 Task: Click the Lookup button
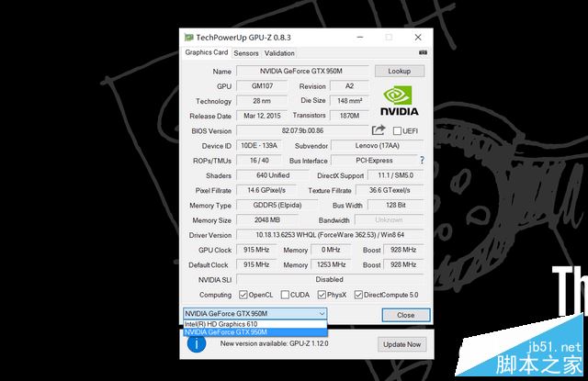(x=400, y=71)
